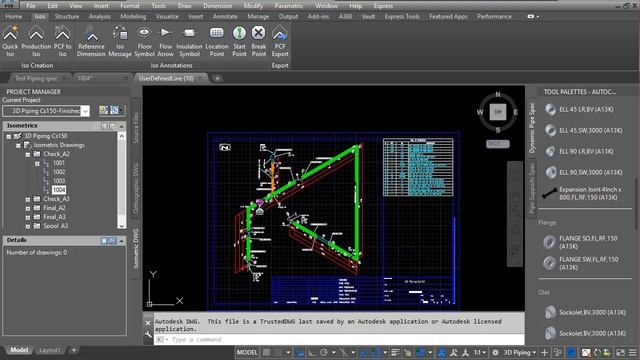Open the Current Project dropdown

(x=85, y=111)
